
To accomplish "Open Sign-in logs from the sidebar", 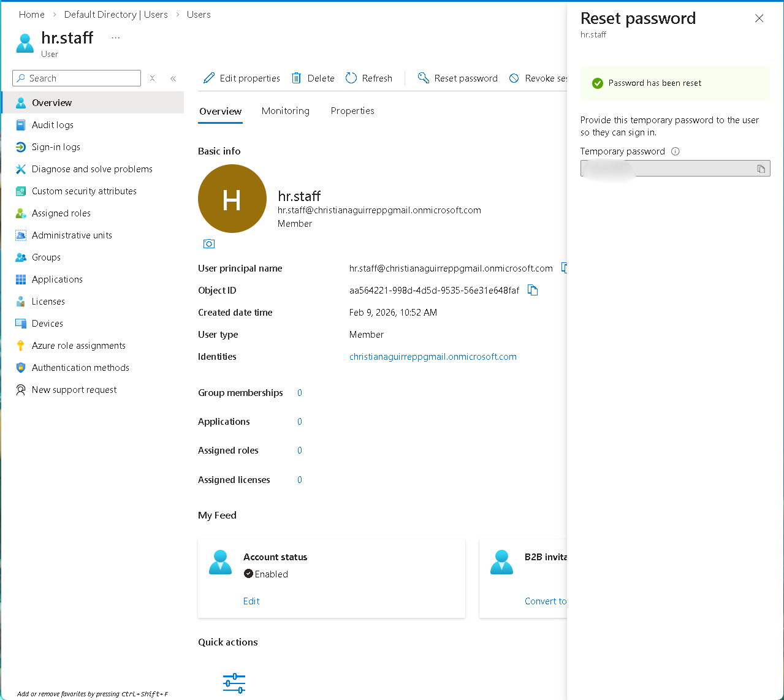I will pos(56,146).
